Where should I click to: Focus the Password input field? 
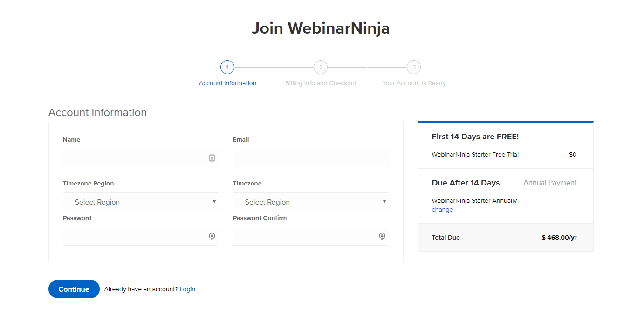coord(135,236)
